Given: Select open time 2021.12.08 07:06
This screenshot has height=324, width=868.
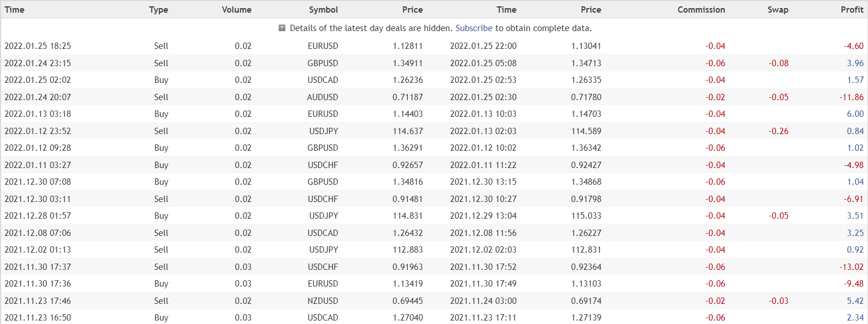Looking at the screenshot, I should (x=37, y=233).
